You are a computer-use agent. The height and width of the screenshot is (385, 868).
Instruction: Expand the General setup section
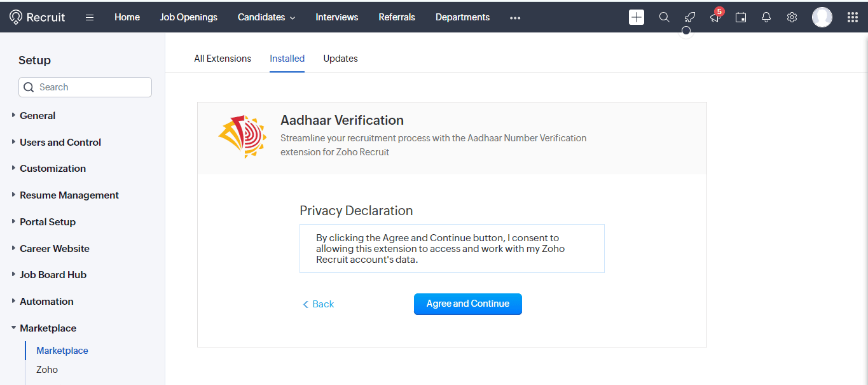pyautogui.click(x=38, y=116)
